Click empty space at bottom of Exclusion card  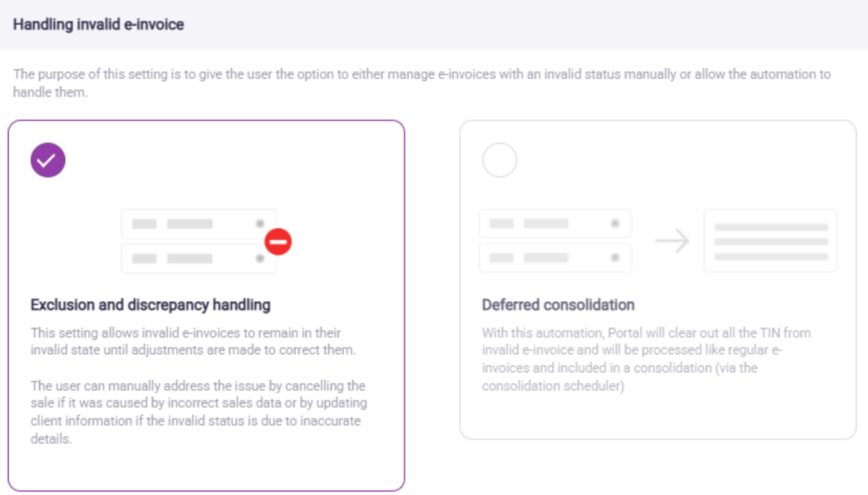206,468
